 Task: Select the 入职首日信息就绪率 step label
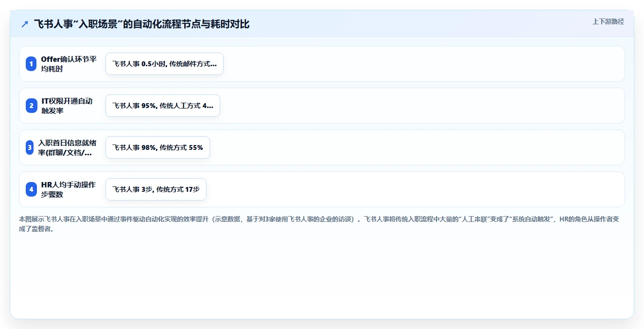coord(67,147)
